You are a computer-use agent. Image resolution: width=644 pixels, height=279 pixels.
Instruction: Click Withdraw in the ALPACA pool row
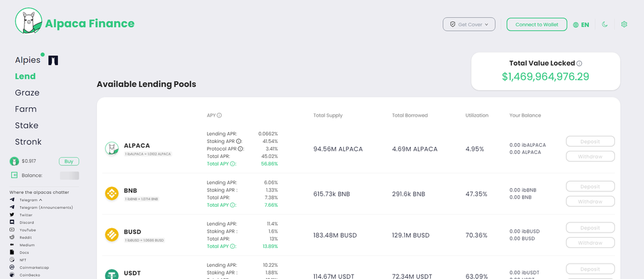590,157
